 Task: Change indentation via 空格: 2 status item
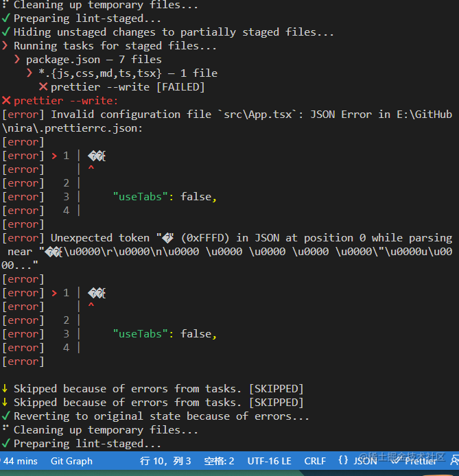coord(219,461)
